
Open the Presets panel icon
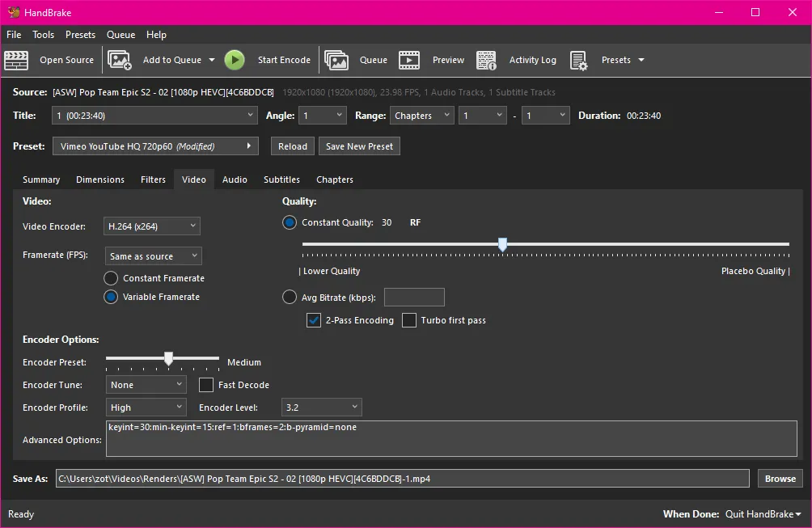coord(578,60)
